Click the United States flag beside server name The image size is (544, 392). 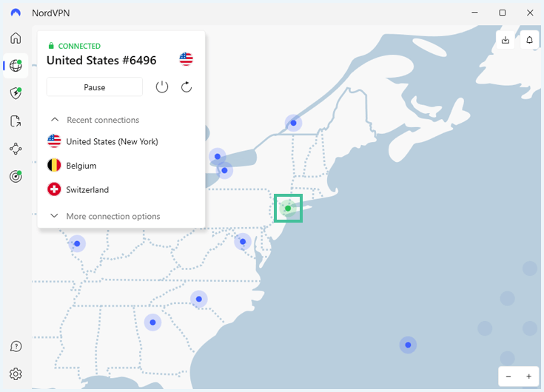(187, 59)
